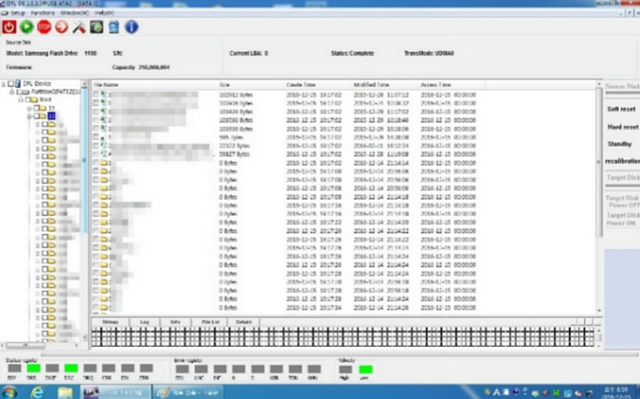Open the Functions menu

(42, 13)
